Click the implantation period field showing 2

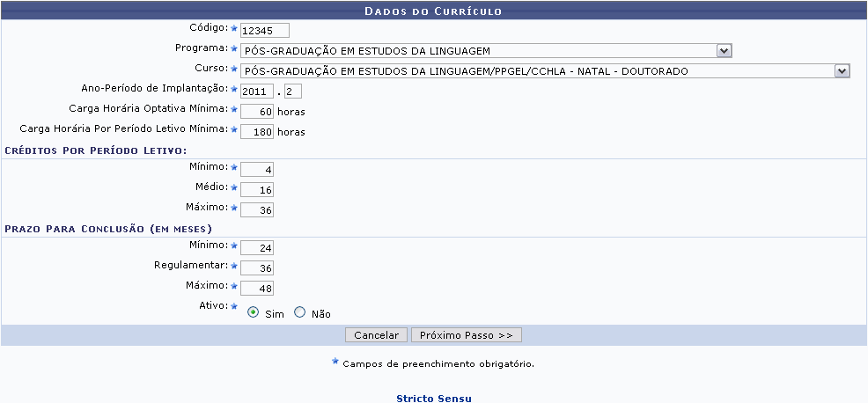(x=293, y=91)
